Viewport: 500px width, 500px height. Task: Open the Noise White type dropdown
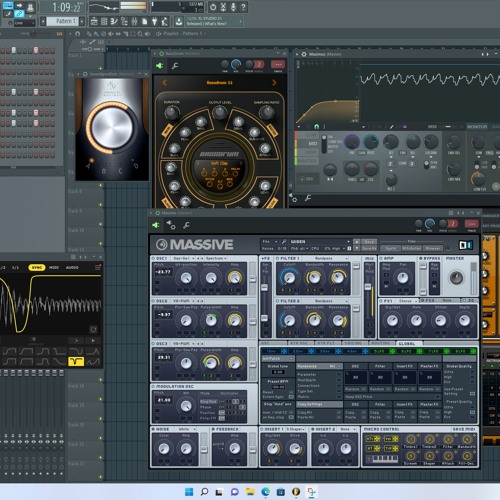(x=186, y=429)
